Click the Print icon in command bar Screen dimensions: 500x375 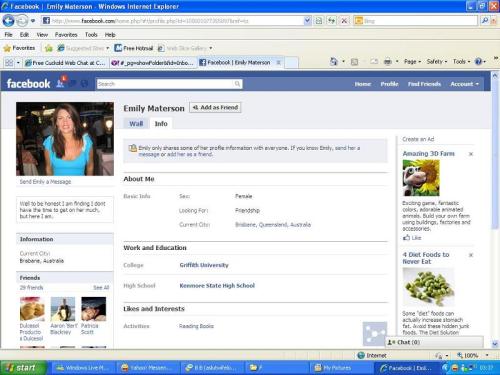pyautogui.click(x=388, y=62)
